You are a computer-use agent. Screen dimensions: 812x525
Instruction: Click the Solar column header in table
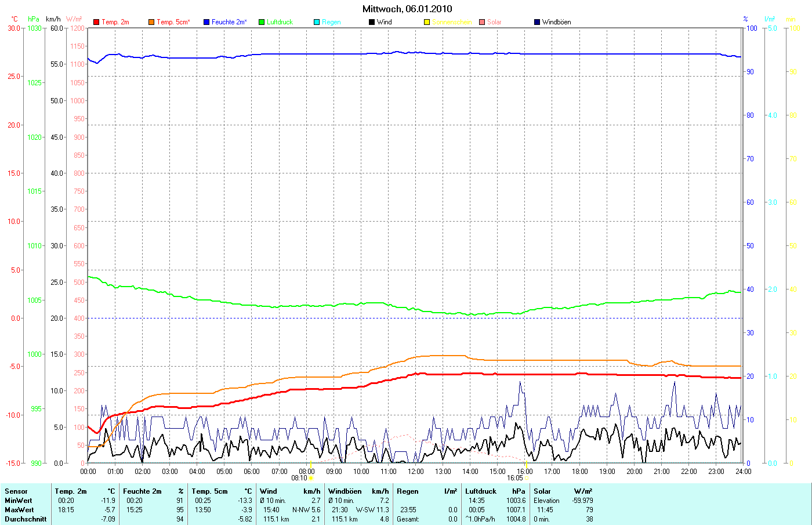pos(542,491)
